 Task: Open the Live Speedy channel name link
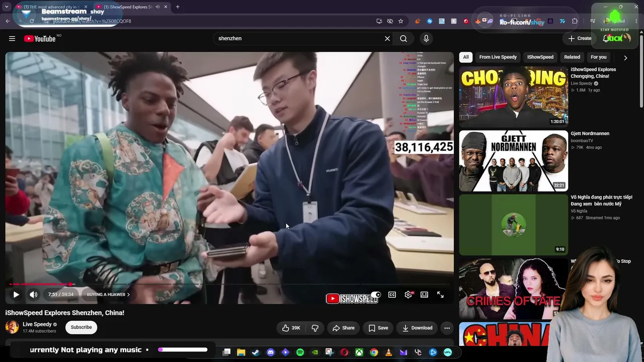pyautogui.click(x=37, y=324)
